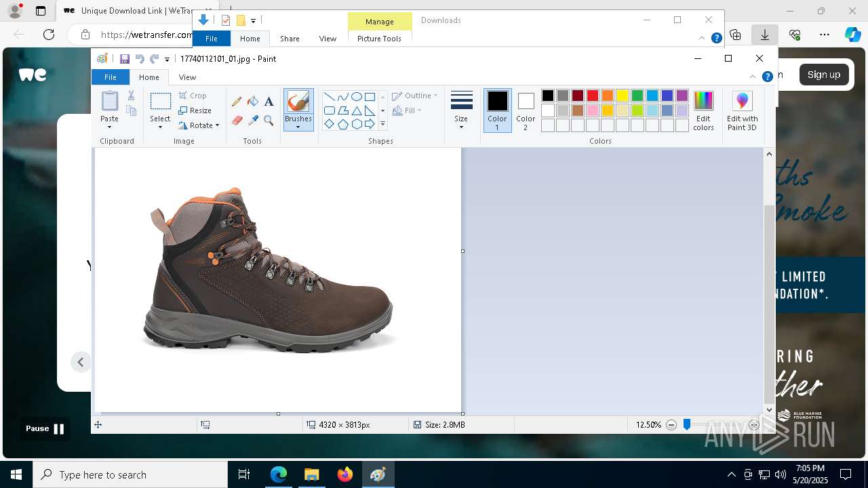Click the zoom out minus button

coord(671,425)
